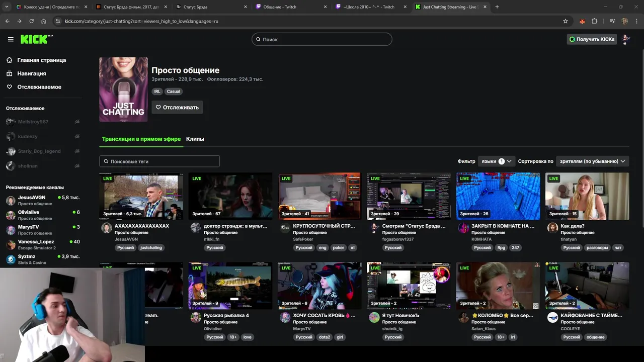Click the browser address bar URL
Image resolution: width=644 pixels, height=362 pixels.
point(141,21)
